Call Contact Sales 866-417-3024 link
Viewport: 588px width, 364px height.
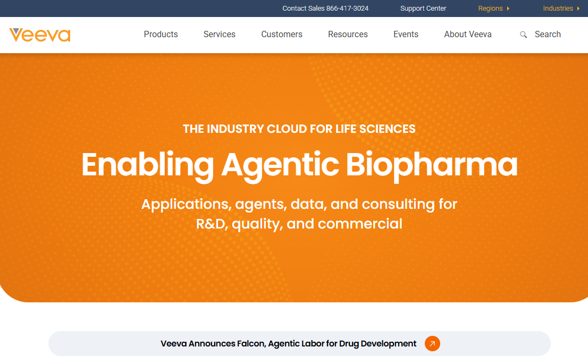click(325, 9)
